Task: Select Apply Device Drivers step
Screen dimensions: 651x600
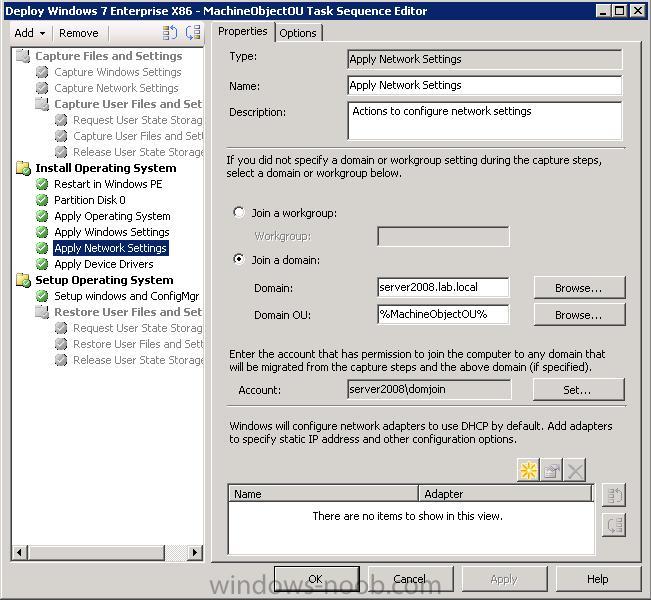Action: (104, 264)
